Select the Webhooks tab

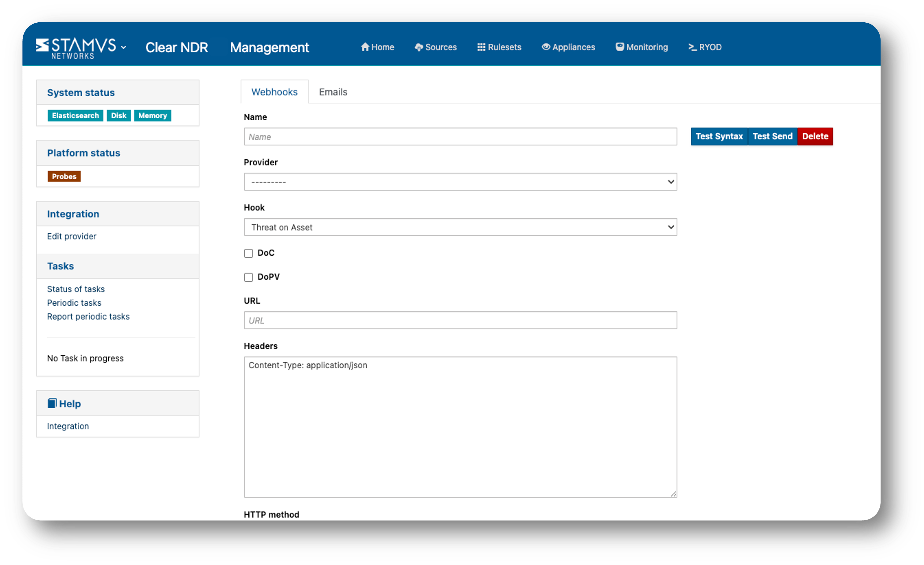click(x=274, y=92)
